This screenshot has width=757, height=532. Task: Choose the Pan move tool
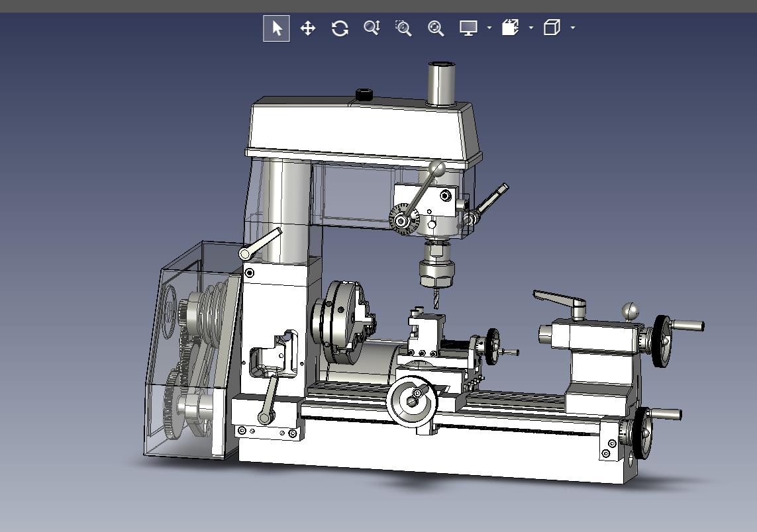click(308, 28)
